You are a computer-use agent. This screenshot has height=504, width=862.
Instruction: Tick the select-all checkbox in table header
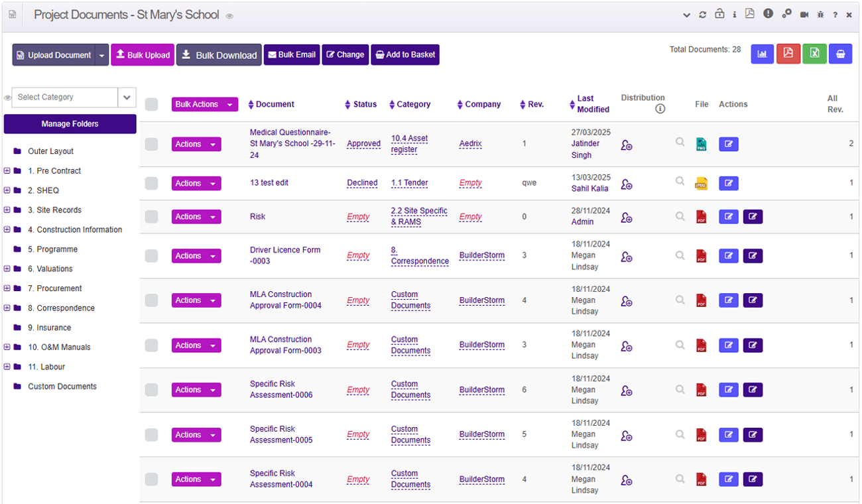pos(152,104)
